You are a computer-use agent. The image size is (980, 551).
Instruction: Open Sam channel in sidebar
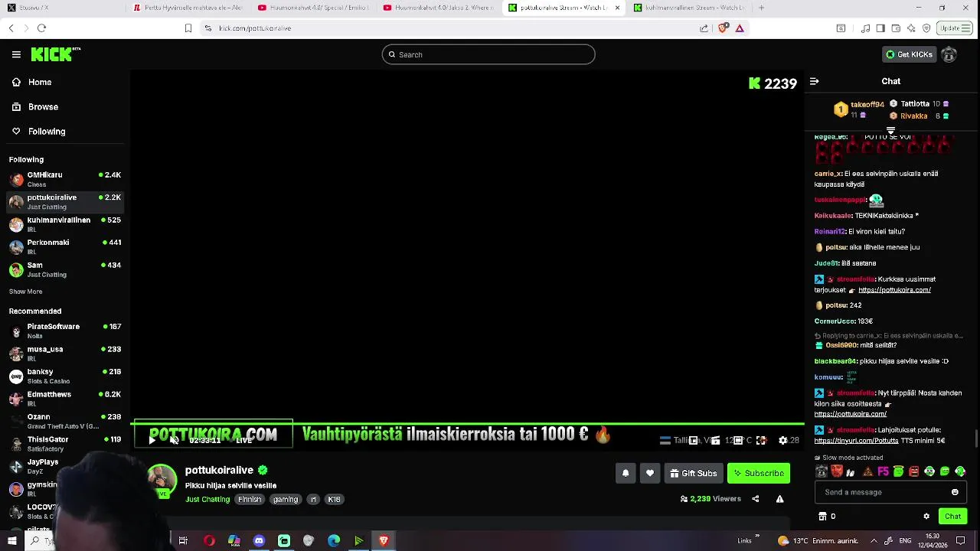(65, 269)
